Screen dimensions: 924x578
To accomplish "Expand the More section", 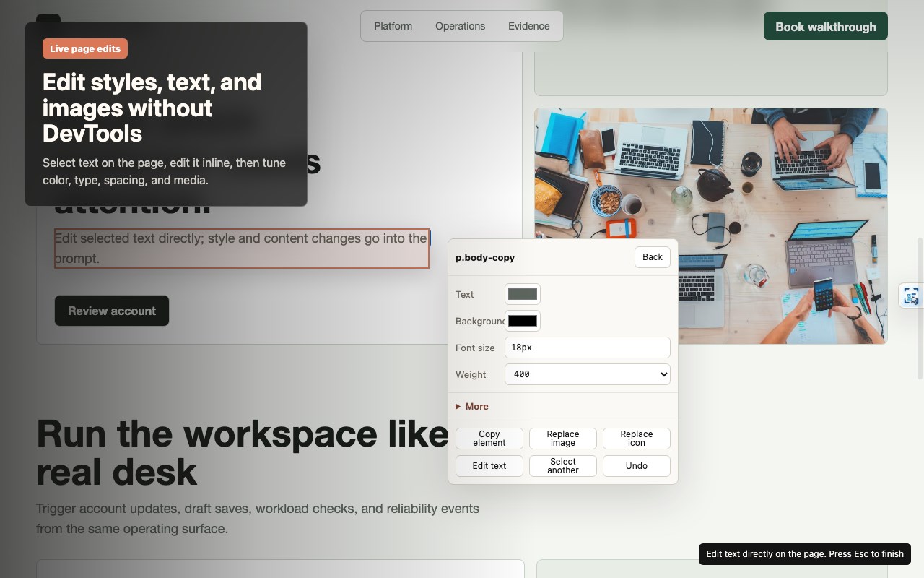I will tap(472, 407).
